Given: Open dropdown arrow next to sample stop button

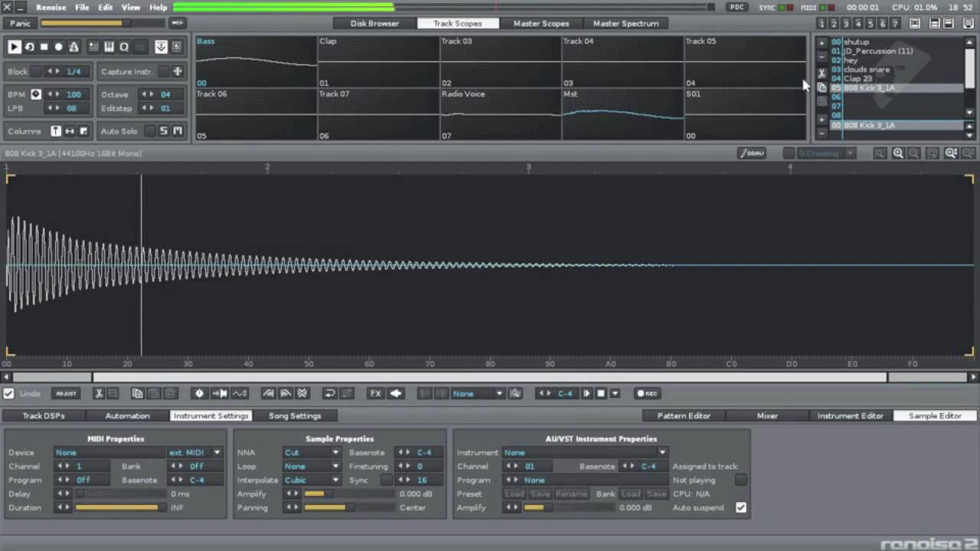Looking at the screenshot, I should coord(615,393).
